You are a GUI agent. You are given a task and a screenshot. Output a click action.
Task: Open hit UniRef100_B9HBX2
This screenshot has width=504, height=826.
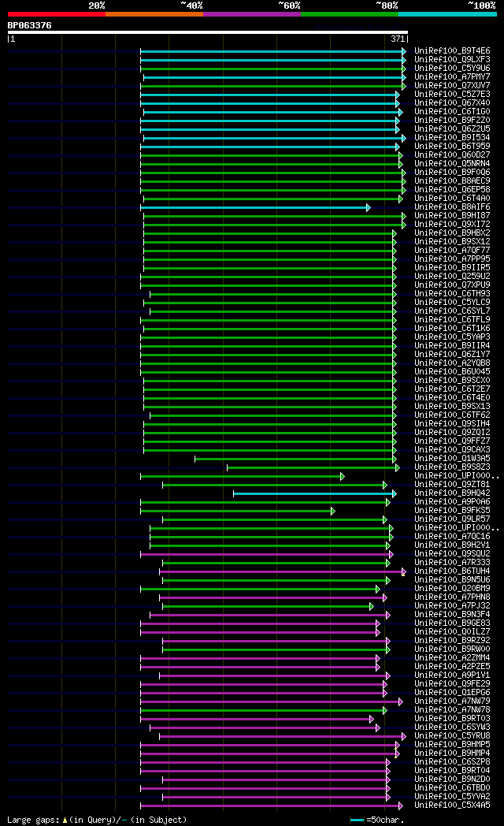tap(452, 233)
